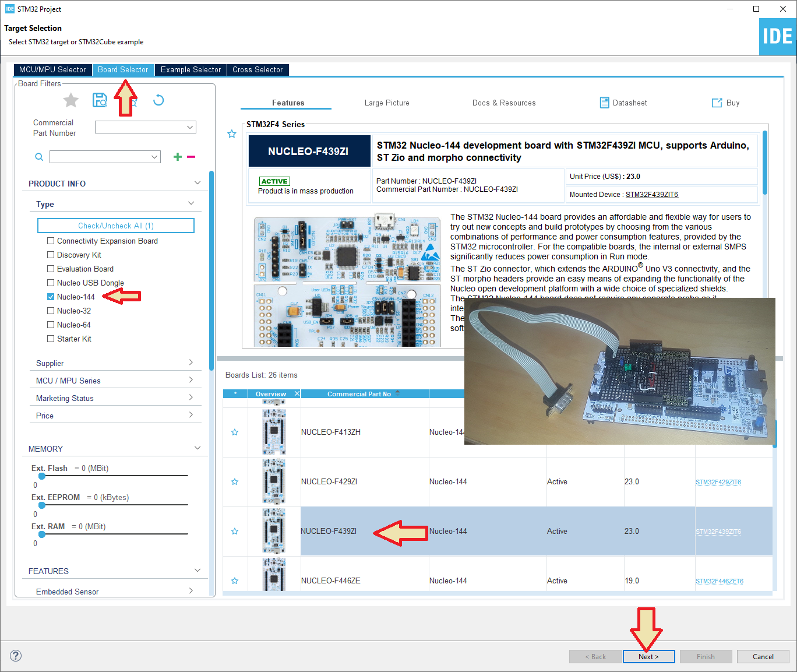The image size is (797, 672).
Task: Star the NUCLEO-F446ZE row
Action: click(235, 581)
